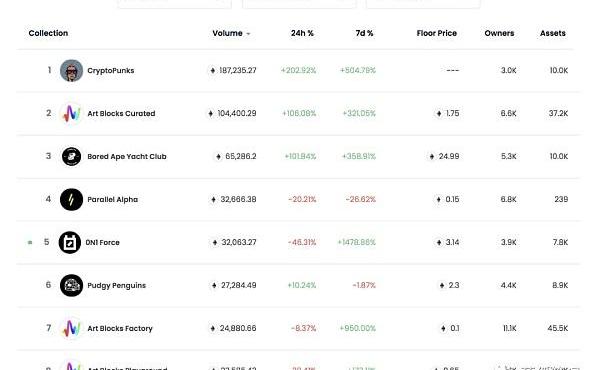The height and width of the screenshot is (370, 600).
Task: Sort by Owners column header
Action: point(499,33)
